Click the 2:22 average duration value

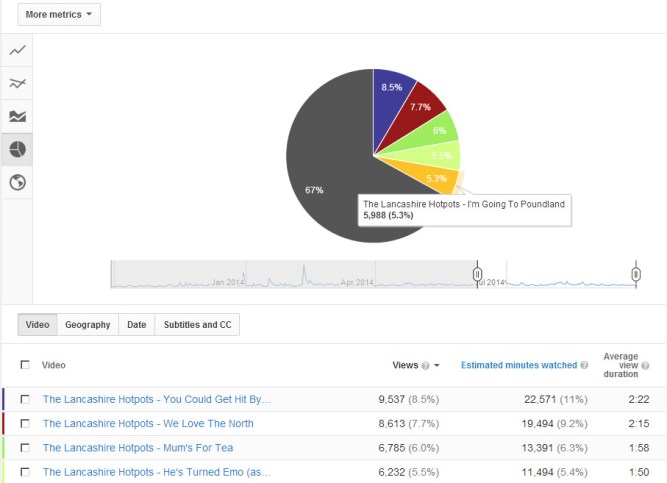[638, 399]
